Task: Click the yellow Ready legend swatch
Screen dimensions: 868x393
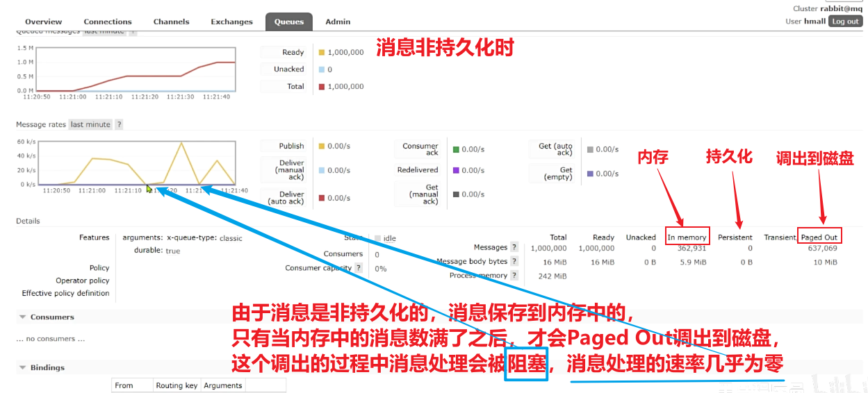Action: (x=321, y=52)
